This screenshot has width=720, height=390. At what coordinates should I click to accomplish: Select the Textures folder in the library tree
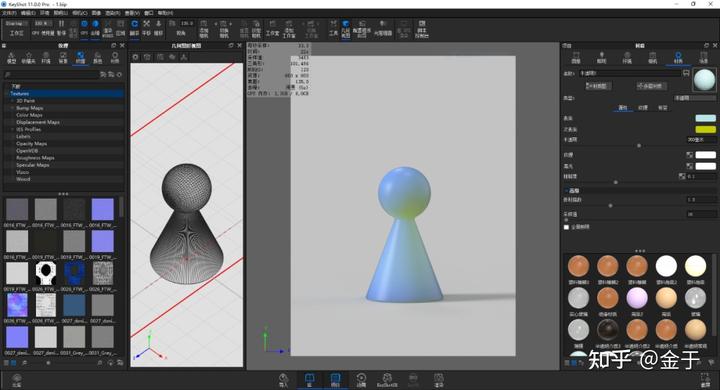(x=64, y=93)
